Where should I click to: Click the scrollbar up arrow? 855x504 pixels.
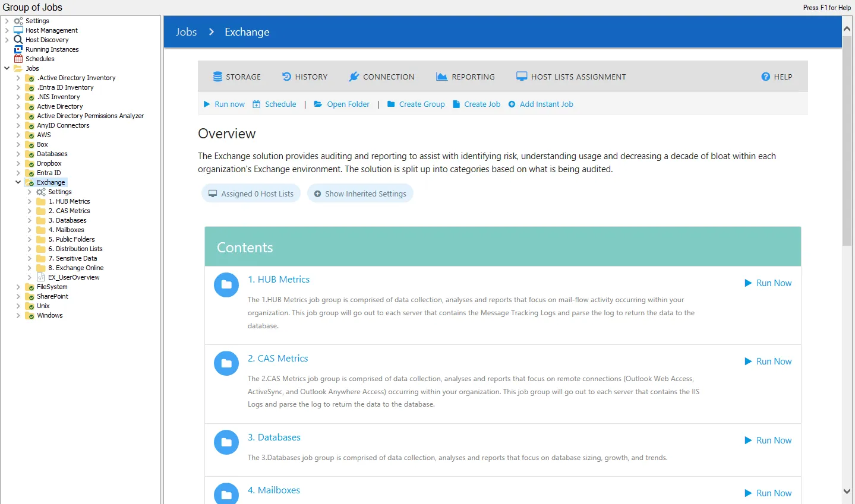pyautogui.click(x=847, y=28)
